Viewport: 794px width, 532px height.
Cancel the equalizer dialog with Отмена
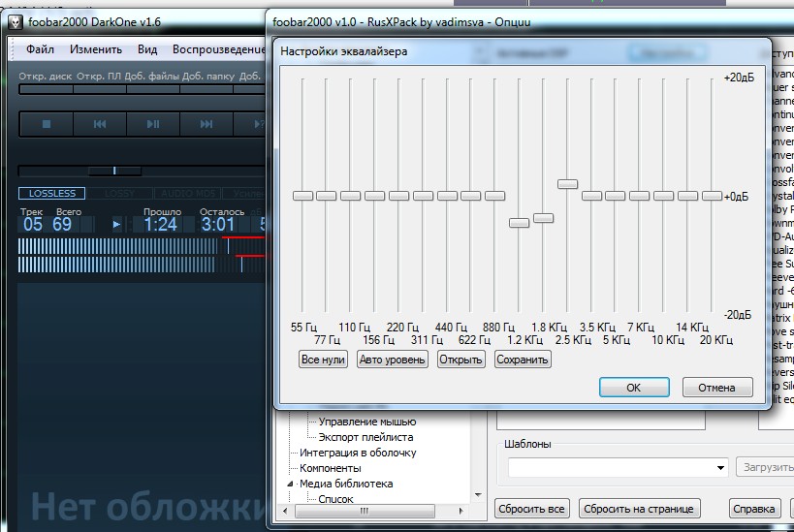(x=717, y=388)
